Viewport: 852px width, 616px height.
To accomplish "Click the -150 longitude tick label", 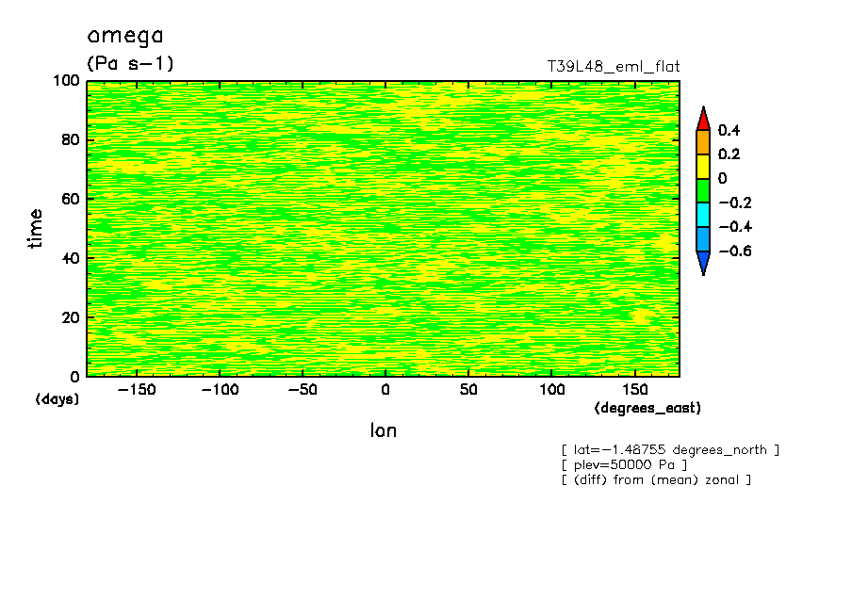I will (137, 389).
